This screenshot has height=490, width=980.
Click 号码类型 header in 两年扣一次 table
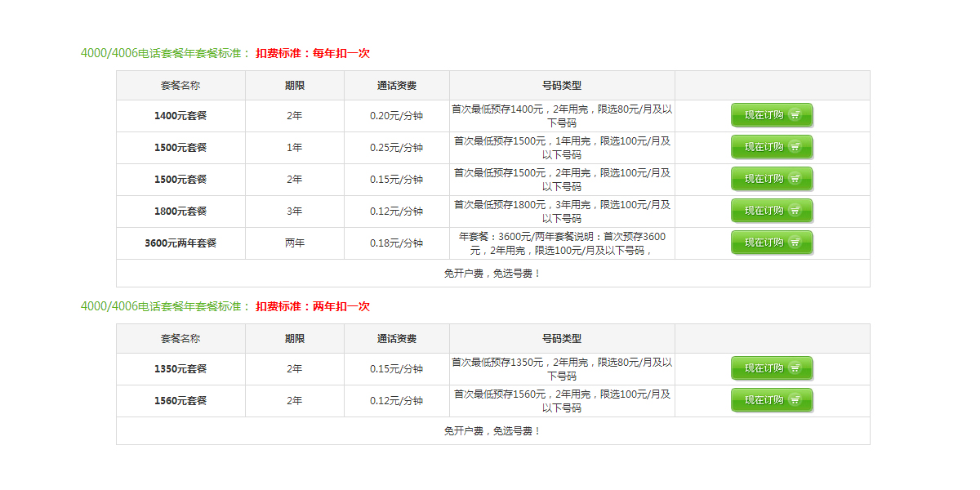[x=562, y=338]
